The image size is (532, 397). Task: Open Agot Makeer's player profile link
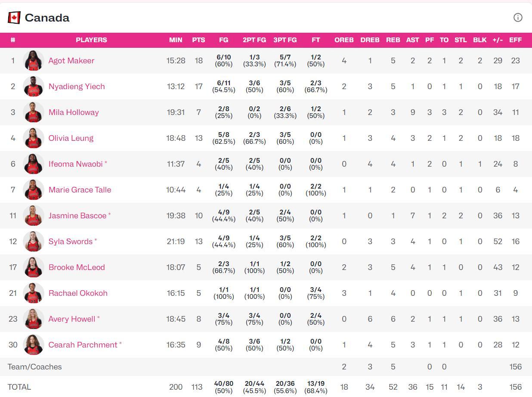[71, 61]
